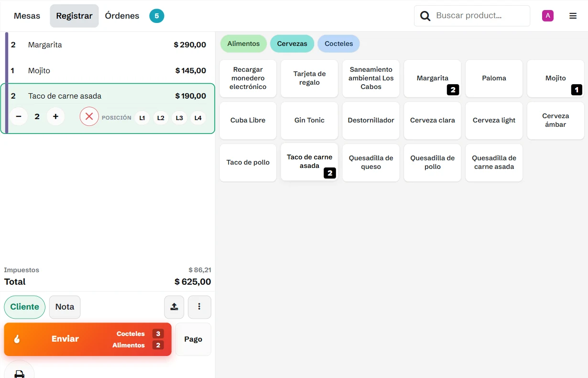Select position L1 for the taco

point(142,118)
